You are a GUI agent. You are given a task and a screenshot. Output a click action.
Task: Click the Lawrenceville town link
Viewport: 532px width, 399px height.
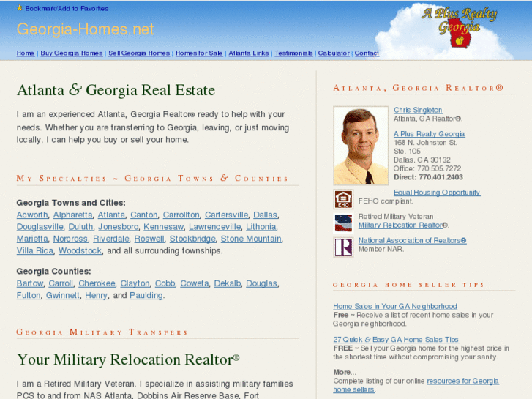pyautogui.click(x=214, y=227)
